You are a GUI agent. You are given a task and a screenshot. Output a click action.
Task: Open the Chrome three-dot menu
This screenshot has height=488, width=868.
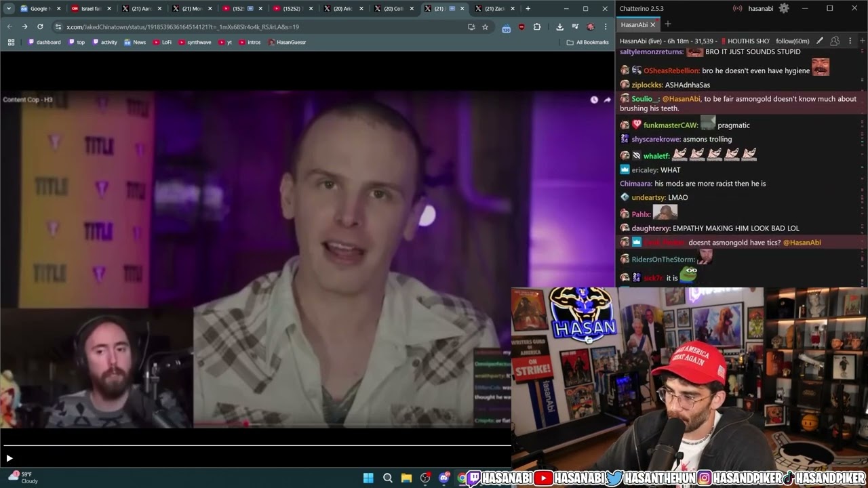pos(606,26)
